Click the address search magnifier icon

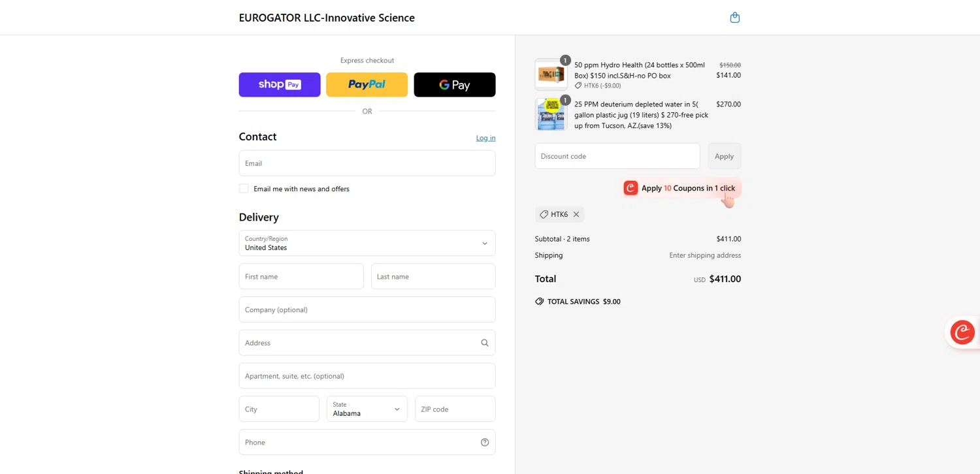click(x=485, y=343)
